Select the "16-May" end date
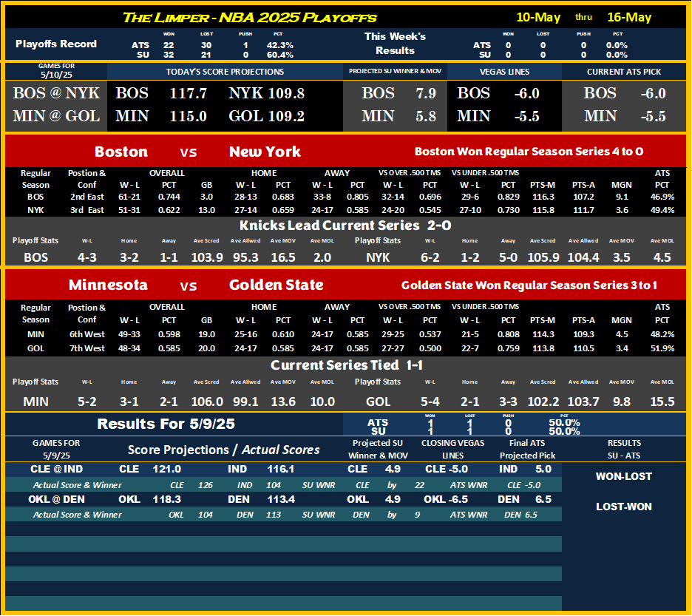This screenshot has height=616, width=692. click(629, 17)
